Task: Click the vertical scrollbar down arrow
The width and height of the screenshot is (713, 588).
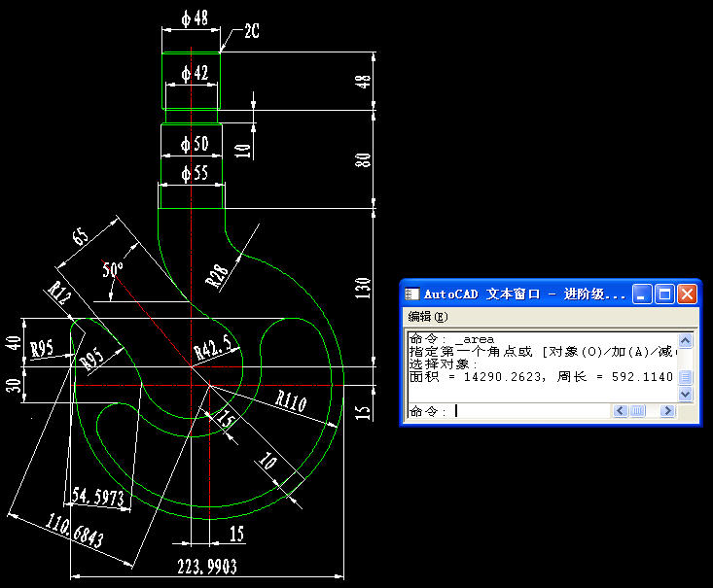Action: pyautogui.click(x=685, y=394)
